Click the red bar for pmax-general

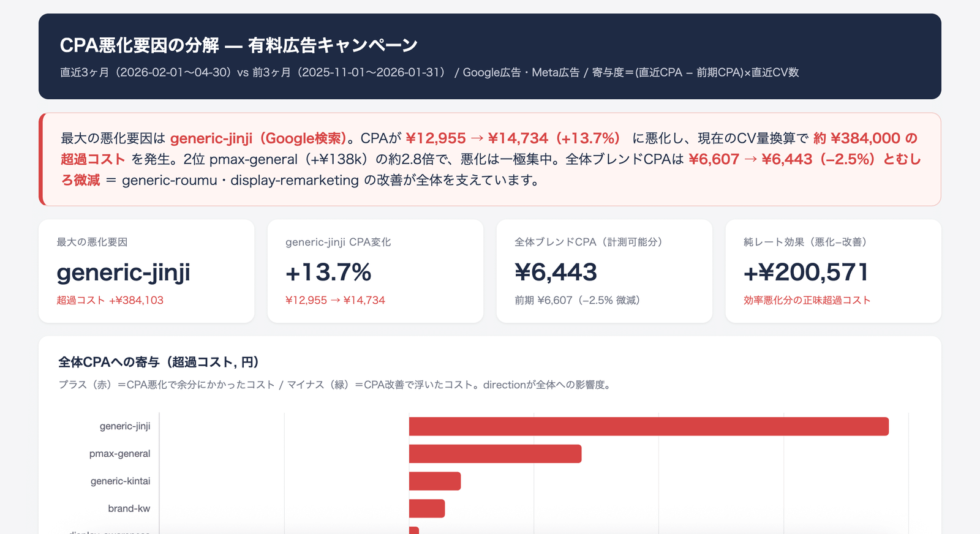pos(495,454)
